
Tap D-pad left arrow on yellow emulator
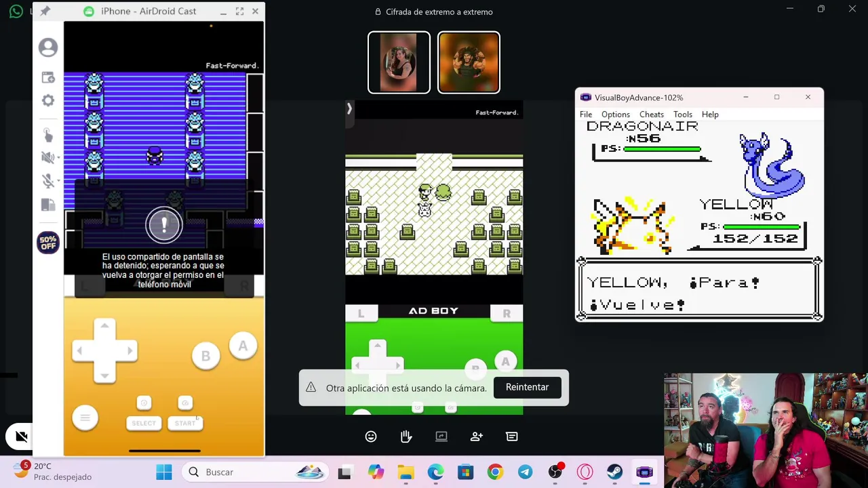click(x=81, y=351)
